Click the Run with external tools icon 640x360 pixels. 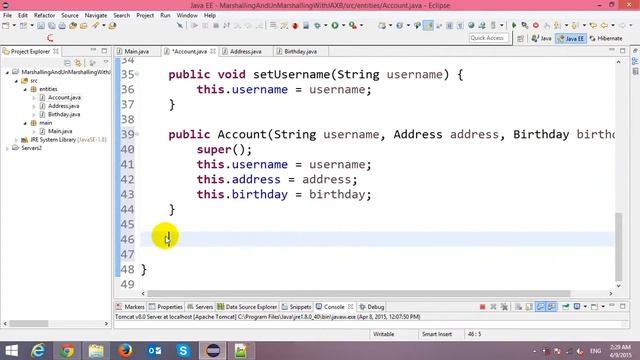(353, 25)
